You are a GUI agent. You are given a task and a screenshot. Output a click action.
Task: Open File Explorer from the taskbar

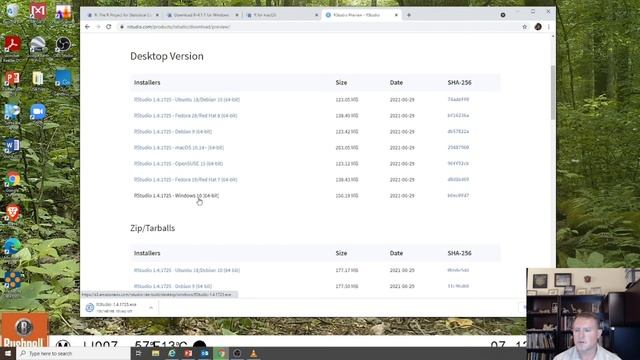156,353
